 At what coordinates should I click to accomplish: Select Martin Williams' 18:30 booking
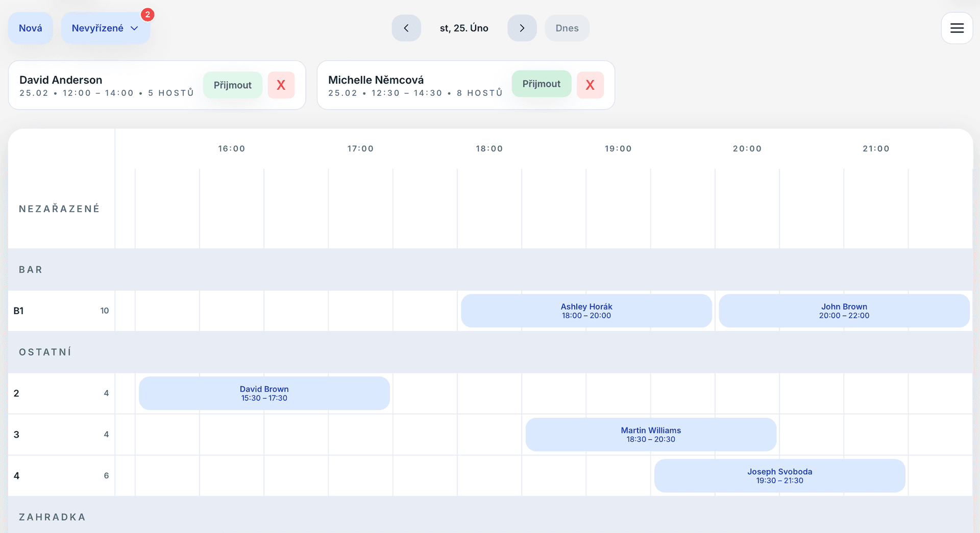[x=650, y=435]
